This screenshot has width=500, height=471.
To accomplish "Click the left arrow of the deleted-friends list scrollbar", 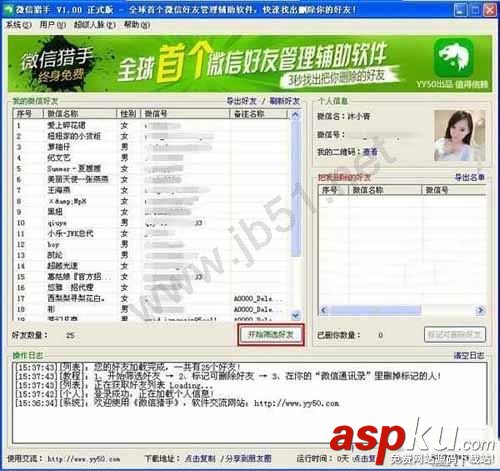I will pyautogui.click(x=323, y=310).
